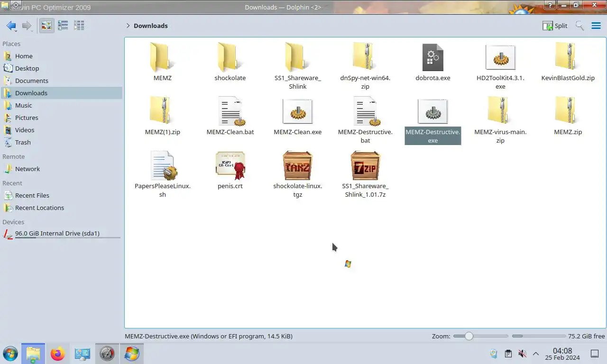Image resolution: width=607 pixels, height=364 pixels.
Task: Select the MEMZ-Destructive.bat script icon
Action: point(367,111)
